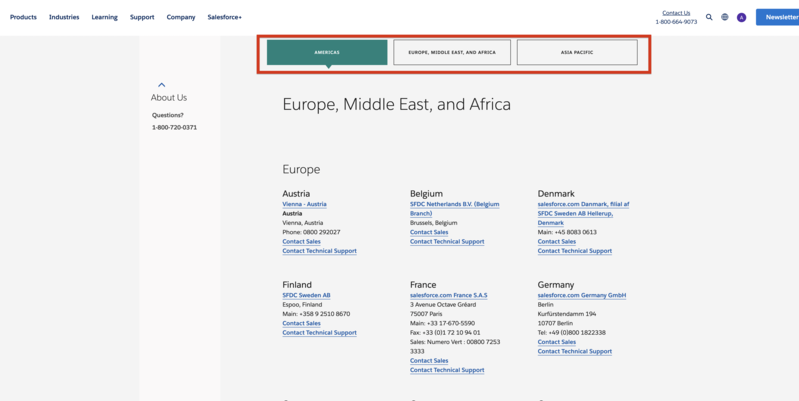The width and height of the screenshot is (799, 401).
Task: Open the search icon in the header
Action: click(709, 17)
